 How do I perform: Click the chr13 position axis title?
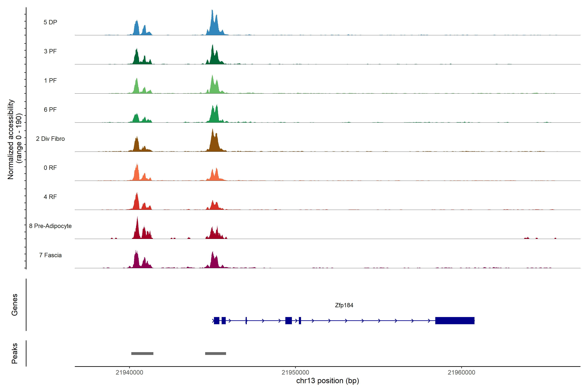(327, 381)
